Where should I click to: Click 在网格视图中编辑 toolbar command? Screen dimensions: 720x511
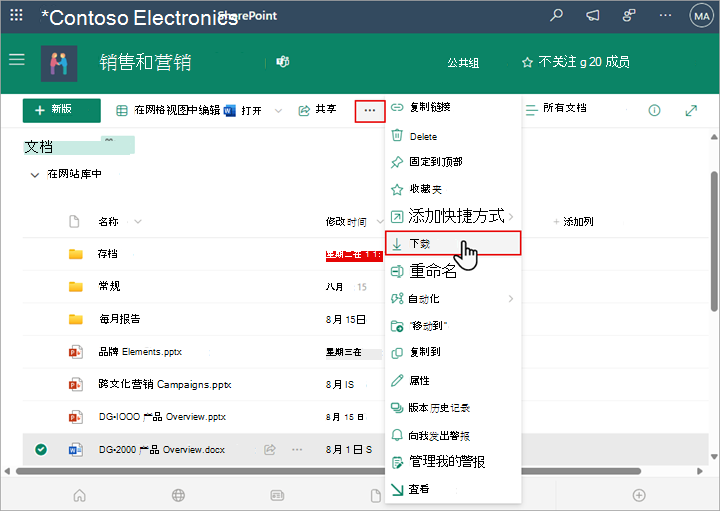point(168,110)
